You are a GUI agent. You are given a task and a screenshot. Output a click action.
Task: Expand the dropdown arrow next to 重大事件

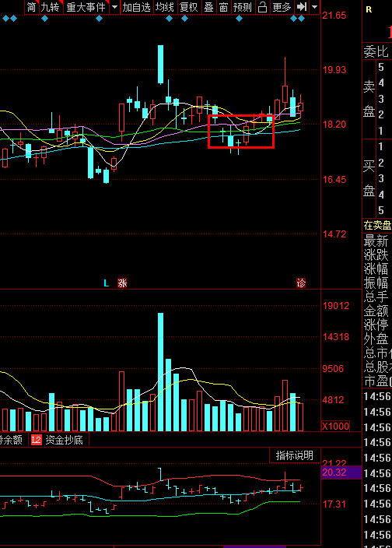[114, 7]
